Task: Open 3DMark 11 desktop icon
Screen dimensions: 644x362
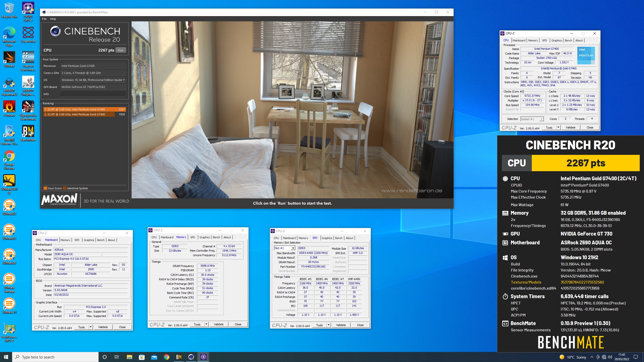Action: [x=9, y=305]
